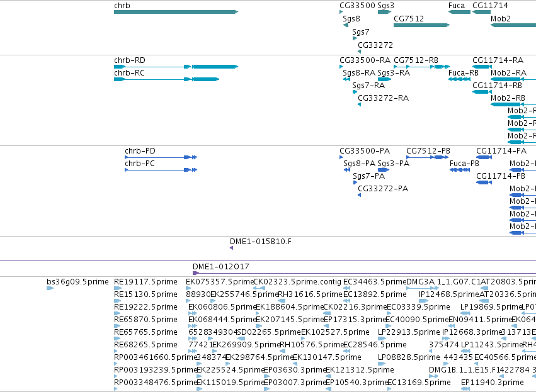
Task: Click the CG11714 gene label
Action: click(490, 6)
